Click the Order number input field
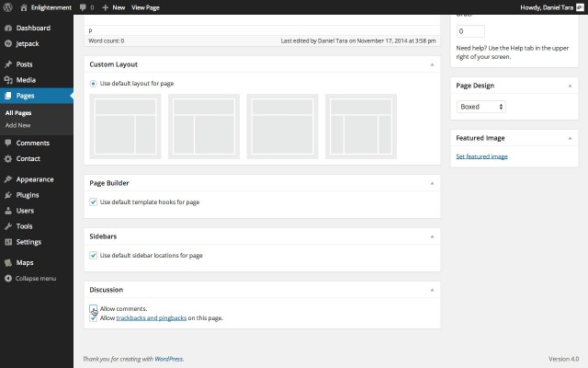Screen dimensions: 588x368 (470, 31)
